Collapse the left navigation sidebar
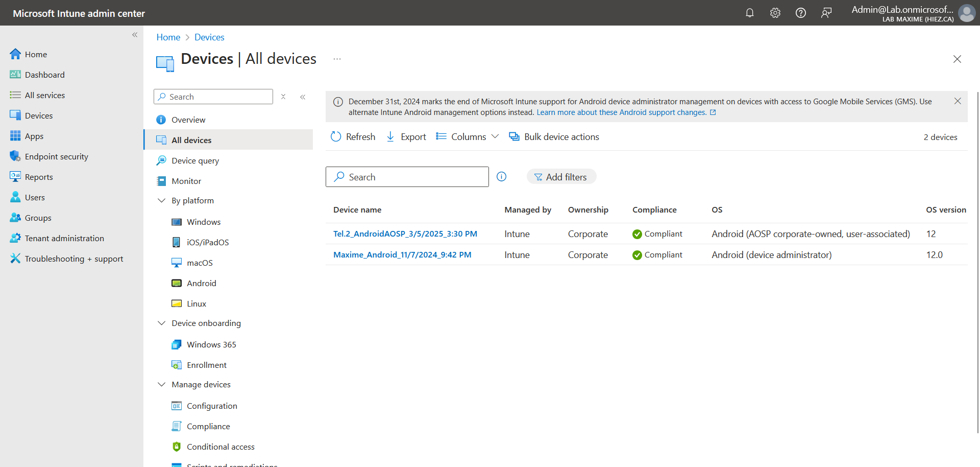Screen dimensions: 980x467 point(135,35)
